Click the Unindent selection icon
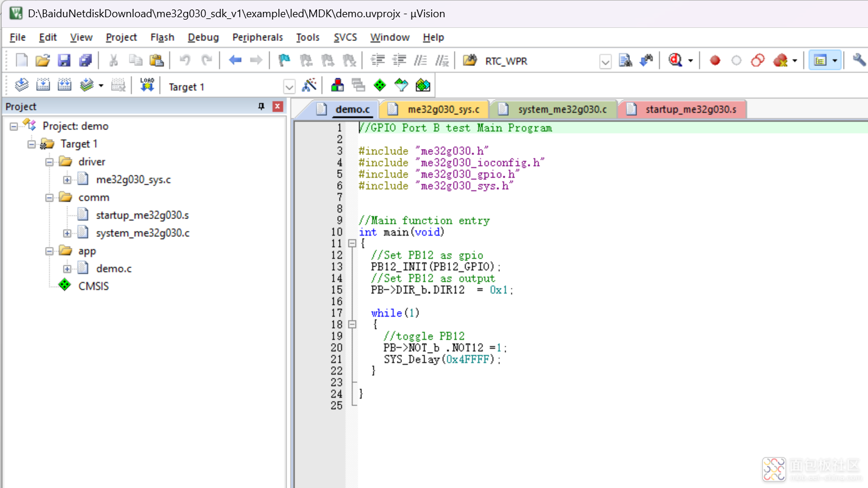This screenshot has width=868, height=488. [400, 60]
